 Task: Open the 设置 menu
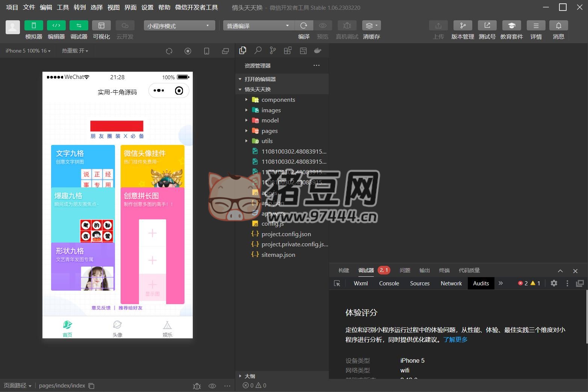coord(147,7)
